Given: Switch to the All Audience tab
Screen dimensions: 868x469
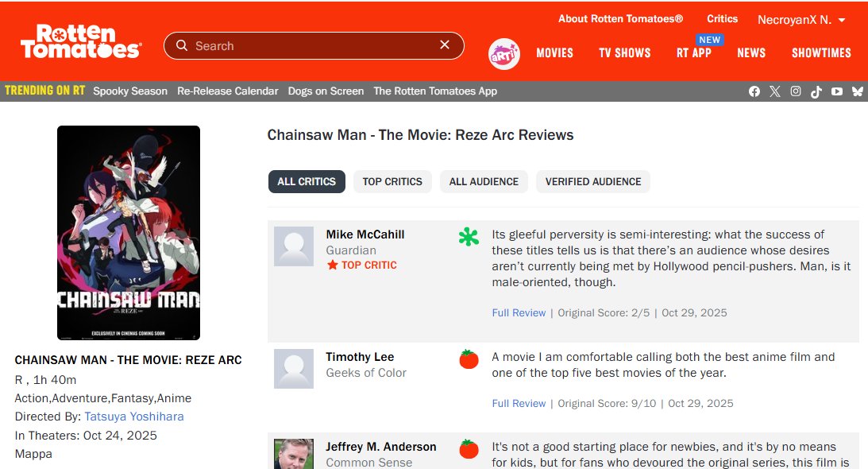Looking at the screenshot, I should point(484,182).
